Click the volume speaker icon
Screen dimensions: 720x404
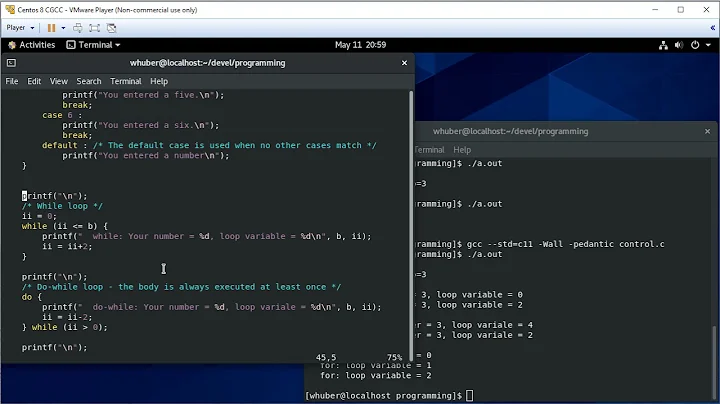[x=679, y=45]
